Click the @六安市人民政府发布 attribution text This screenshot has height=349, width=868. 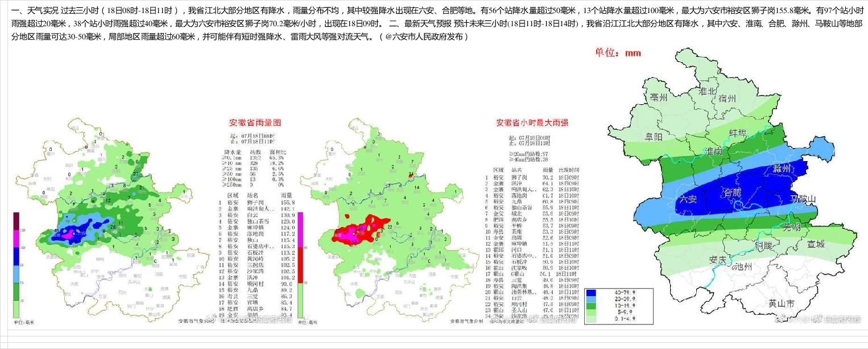pyautogui.click(x=423, y=36)
